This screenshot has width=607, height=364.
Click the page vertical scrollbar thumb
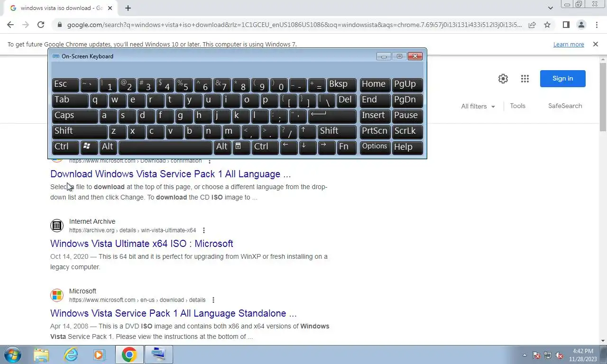[x=603, y=97]
